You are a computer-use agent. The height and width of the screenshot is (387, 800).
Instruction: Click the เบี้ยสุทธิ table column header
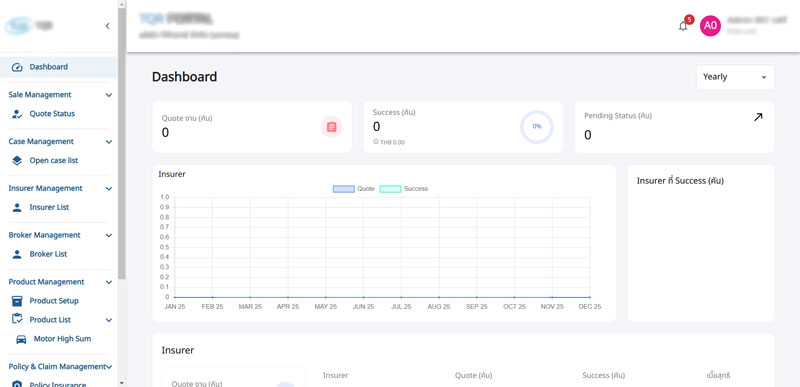click(718, 375)
